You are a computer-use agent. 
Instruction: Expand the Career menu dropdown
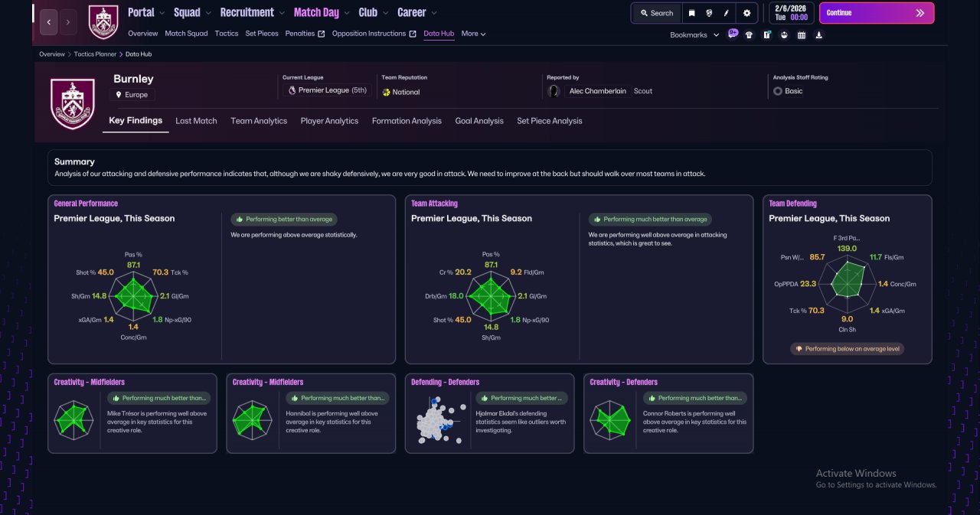(434, 13)
